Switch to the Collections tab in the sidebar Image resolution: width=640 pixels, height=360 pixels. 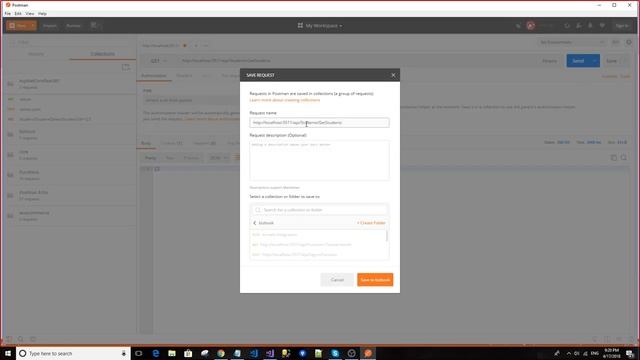tap(102, 54)
